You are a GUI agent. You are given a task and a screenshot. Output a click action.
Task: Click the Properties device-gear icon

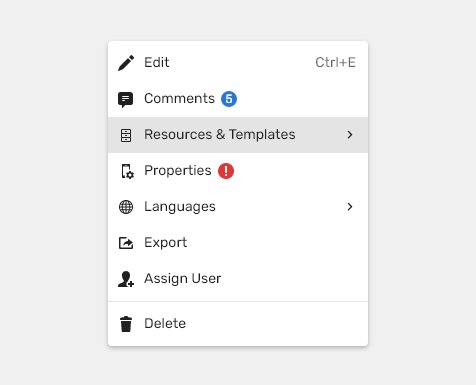127,171
